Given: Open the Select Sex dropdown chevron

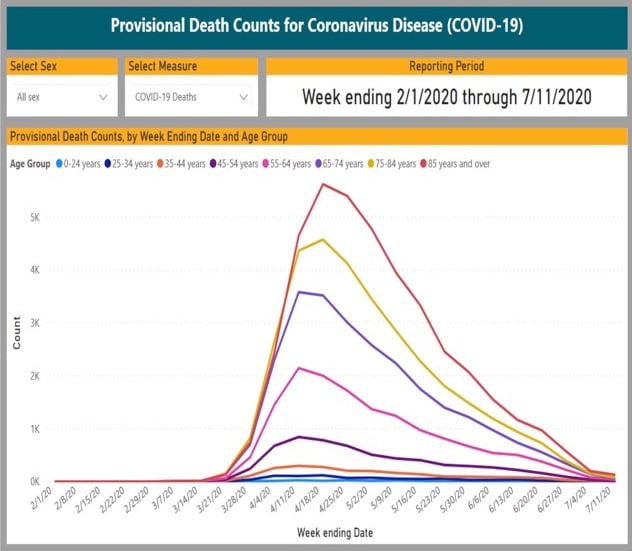Looking at the screenshot, I should pyautogui.click(x=103, y=97).
